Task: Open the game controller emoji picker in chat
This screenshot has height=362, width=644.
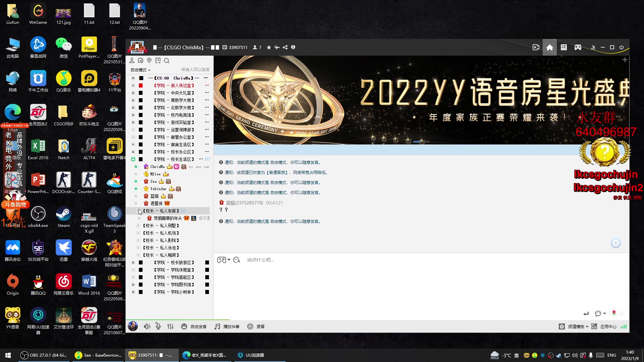Action: click(221, 260)
